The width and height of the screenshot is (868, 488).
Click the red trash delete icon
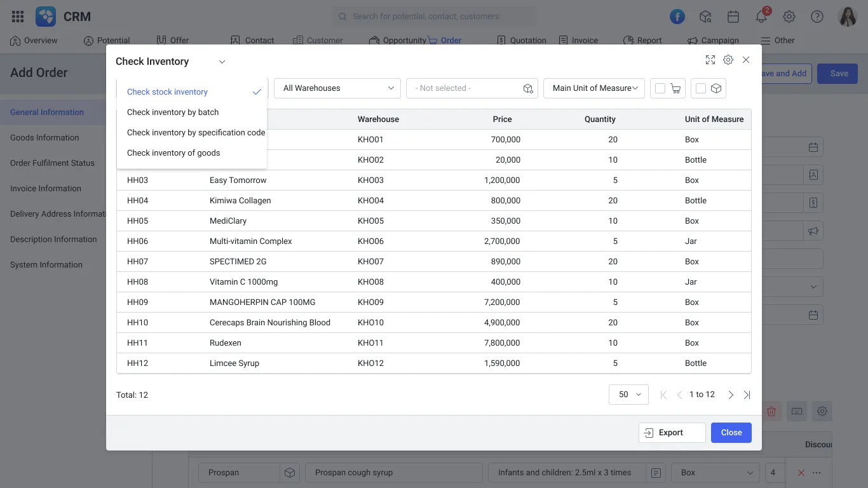pos(771,411)
